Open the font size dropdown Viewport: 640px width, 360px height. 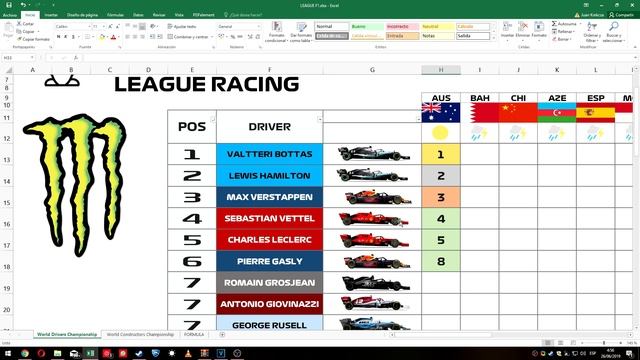pyautogui.click(x=104, y=27)
